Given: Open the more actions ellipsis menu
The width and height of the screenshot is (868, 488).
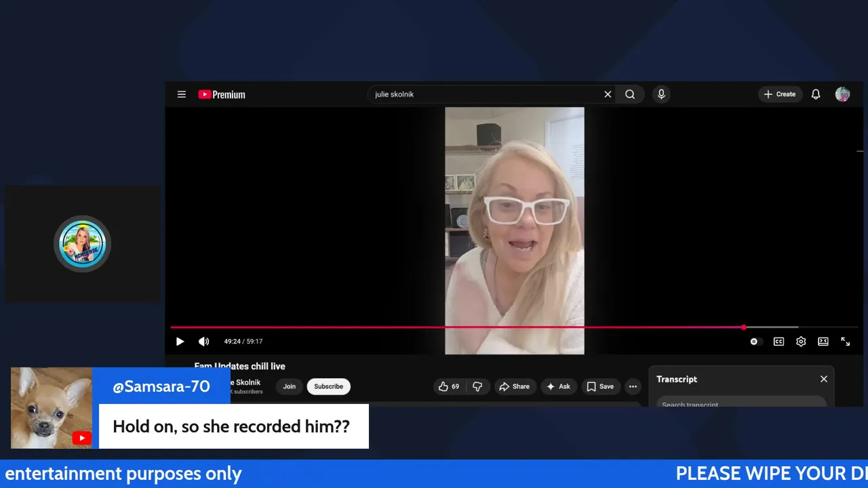Looking at the screenshot, I should point(633,386).
